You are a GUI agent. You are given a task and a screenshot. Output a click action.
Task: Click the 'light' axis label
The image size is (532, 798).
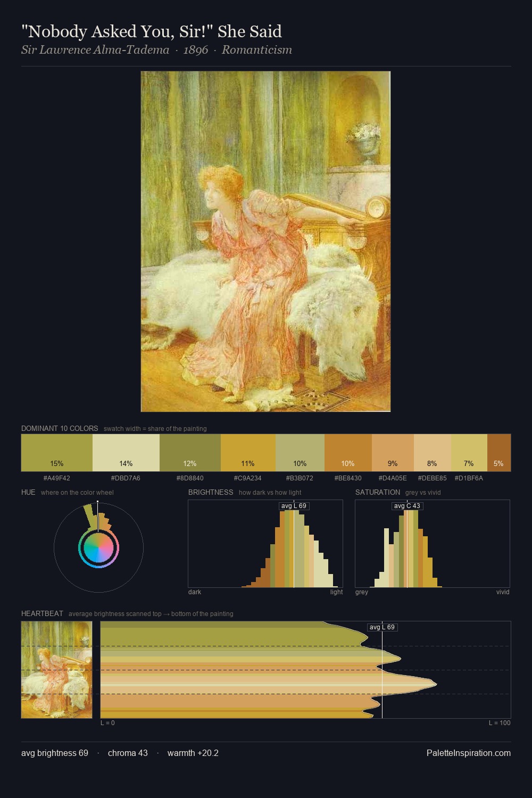click(x=336, y=592)
